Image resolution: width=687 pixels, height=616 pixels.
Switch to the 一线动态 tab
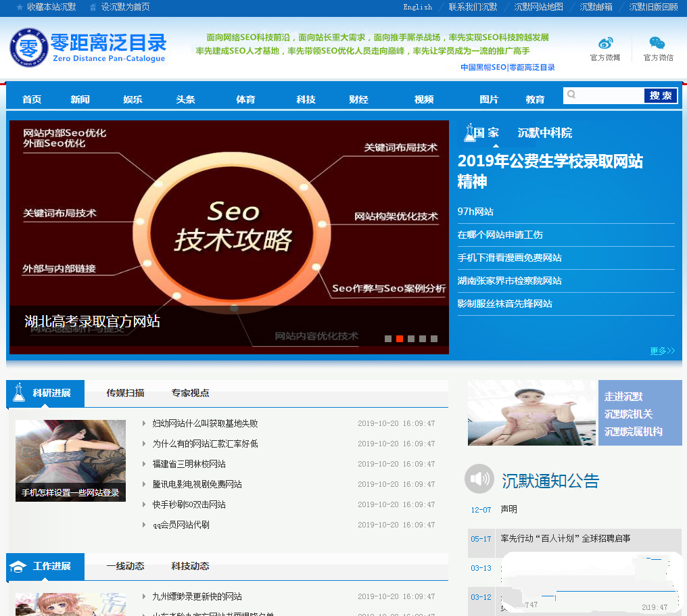click(126, 567)
